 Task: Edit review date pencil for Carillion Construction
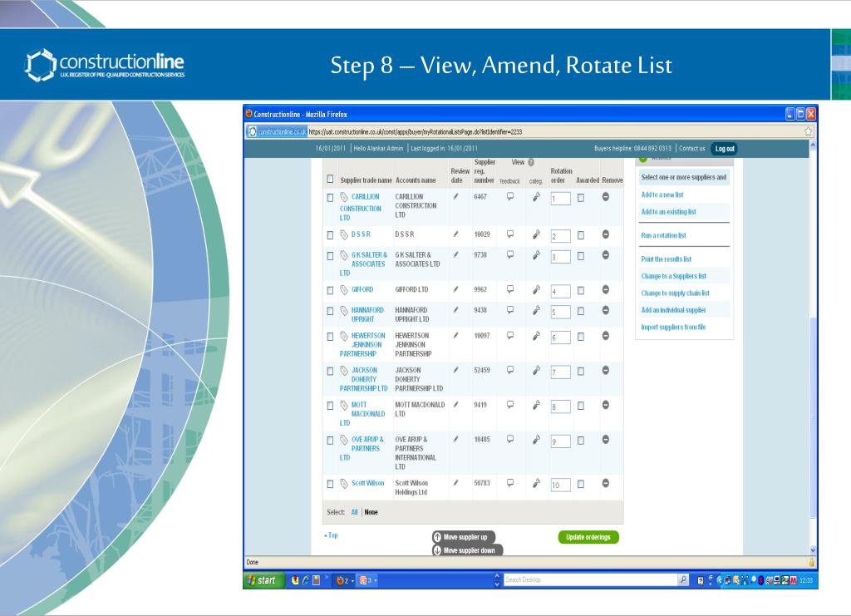456,196
